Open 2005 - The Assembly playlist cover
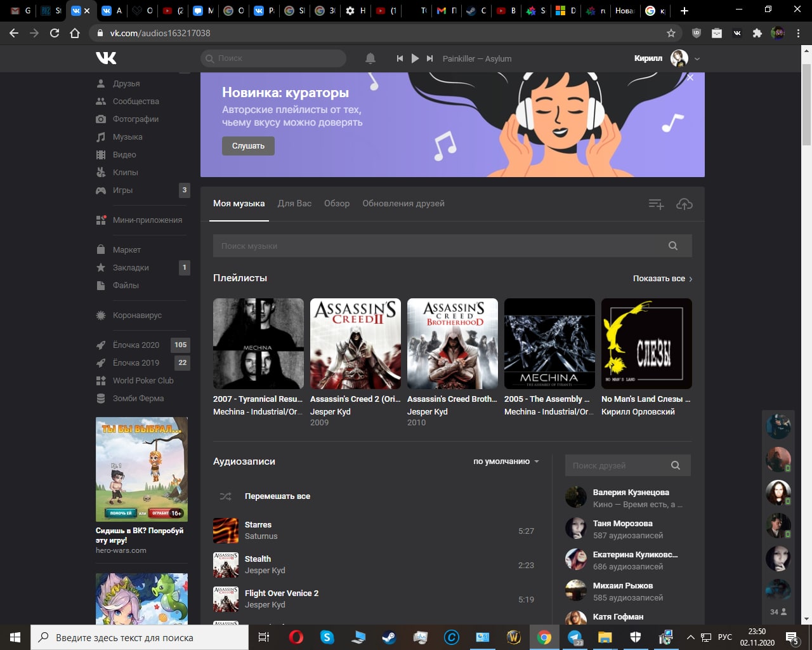 point(549,343)
